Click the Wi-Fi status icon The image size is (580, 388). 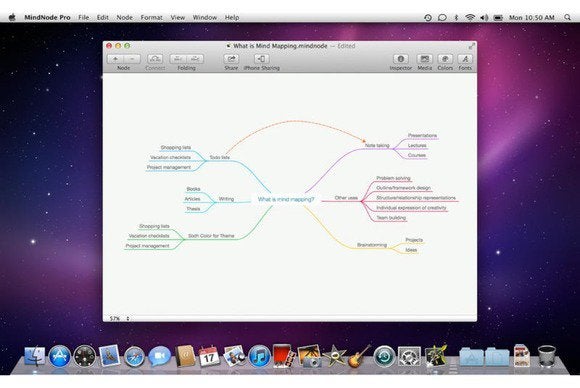[x=470, y=17]
